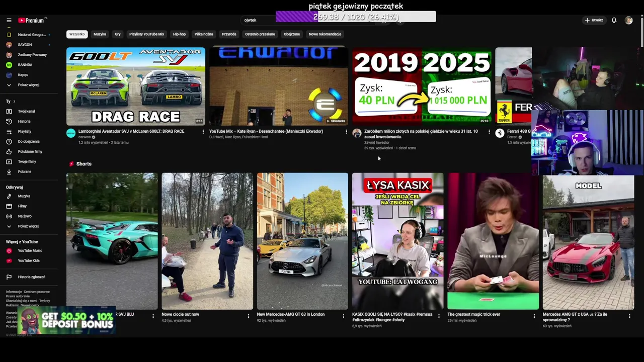Open Prawa autorskie footer link
This screenshot has width=644, height=362.
tap(18, 296)
